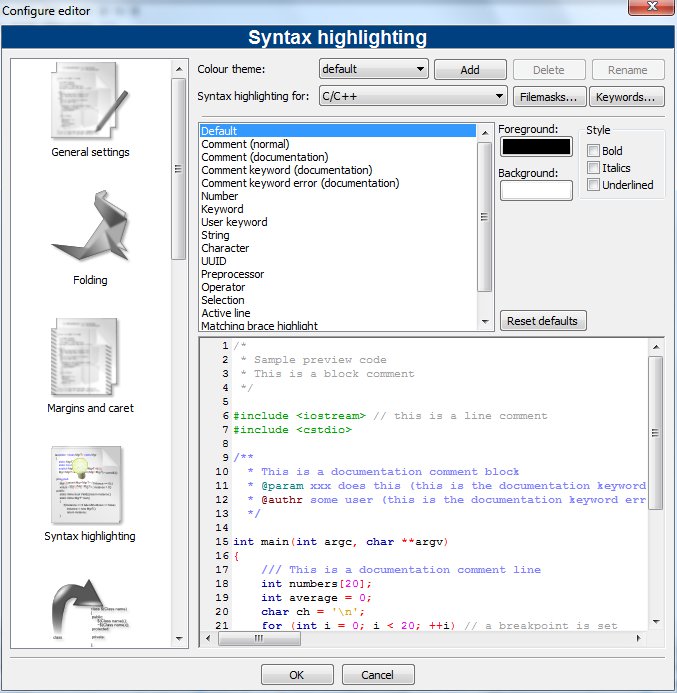Open the Filemasks... dialog
The height and width of the screenshot is (693, 677).
[549, 97]
